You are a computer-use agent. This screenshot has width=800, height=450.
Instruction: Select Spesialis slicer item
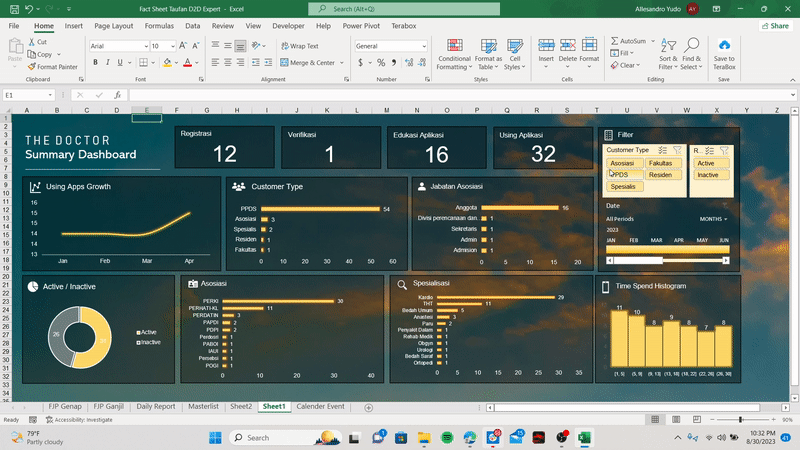click(624, 186)
